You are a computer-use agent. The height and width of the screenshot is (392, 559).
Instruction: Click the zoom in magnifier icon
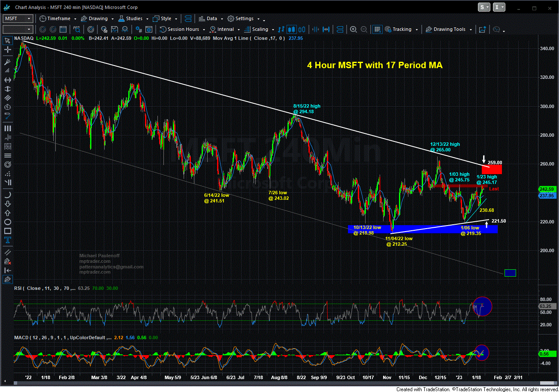pyautogui.click(x=353, y=29)
